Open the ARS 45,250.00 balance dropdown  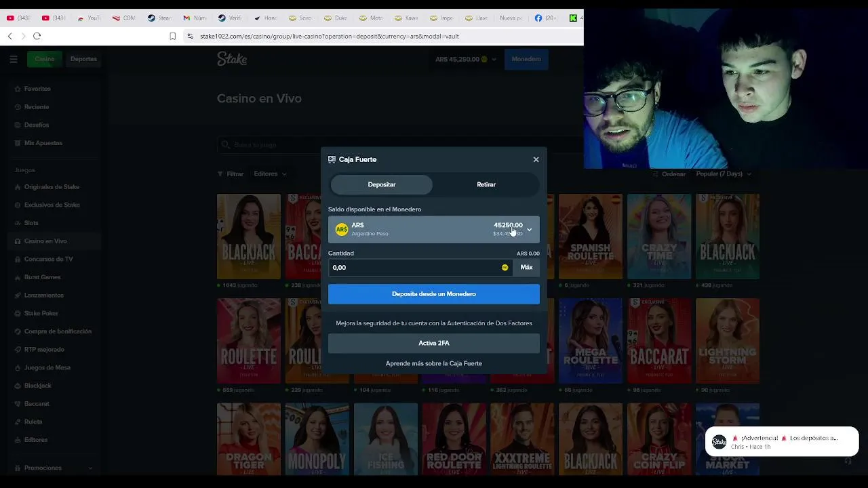tap(466, 59)
